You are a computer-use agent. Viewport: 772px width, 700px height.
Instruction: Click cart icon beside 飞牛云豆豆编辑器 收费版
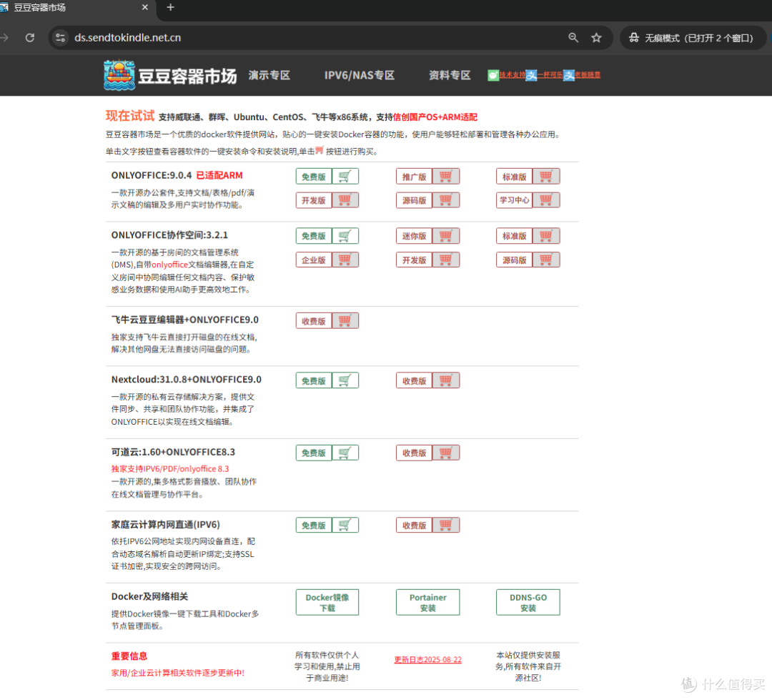pos(345,321)
